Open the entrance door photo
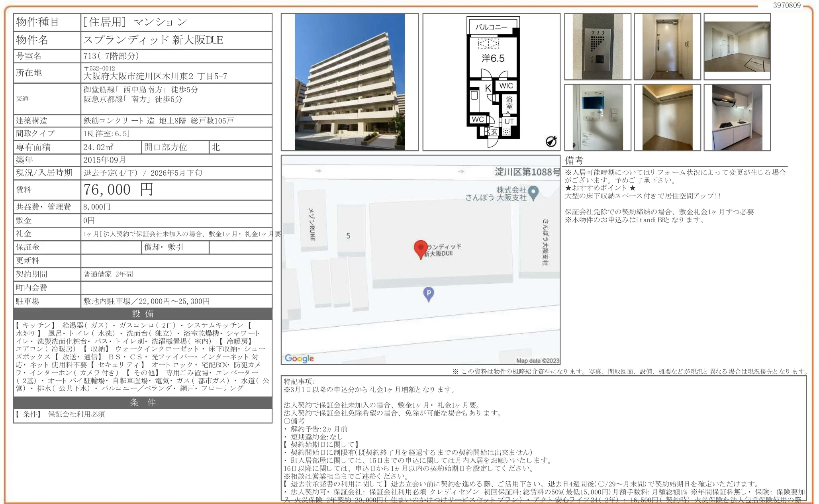819x504 pixels. coord(667,46)
